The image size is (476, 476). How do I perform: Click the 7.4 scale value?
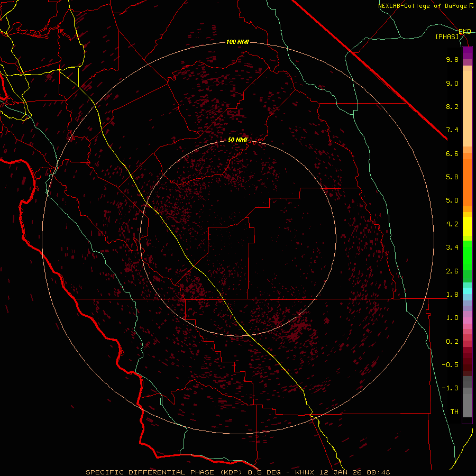pos(452,130)
